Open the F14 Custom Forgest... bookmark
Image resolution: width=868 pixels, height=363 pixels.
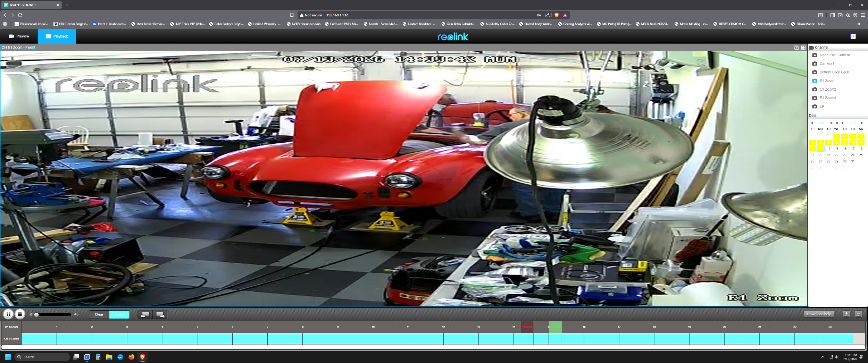71,24
